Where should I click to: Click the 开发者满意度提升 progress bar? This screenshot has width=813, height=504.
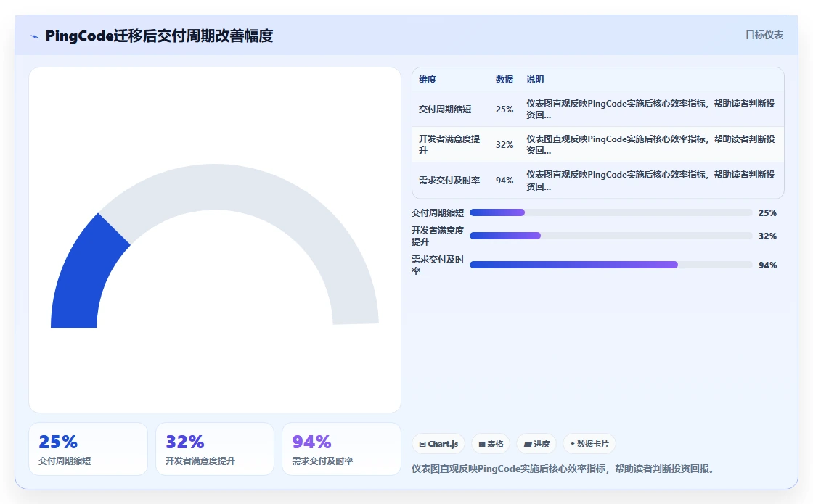[610, 236]
